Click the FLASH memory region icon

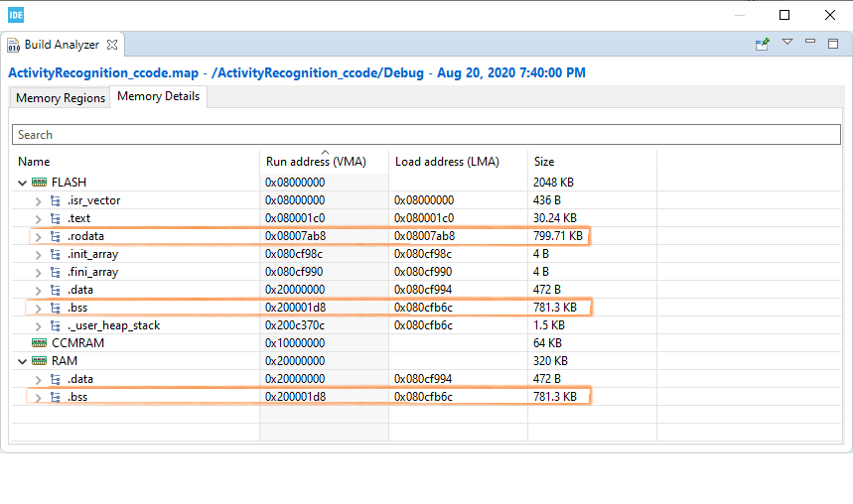[x=40, y=183]
